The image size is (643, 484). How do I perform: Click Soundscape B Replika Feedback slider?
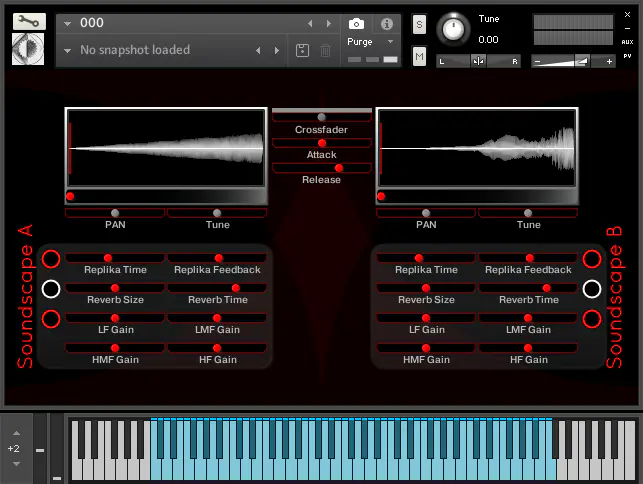pos(528,258)
